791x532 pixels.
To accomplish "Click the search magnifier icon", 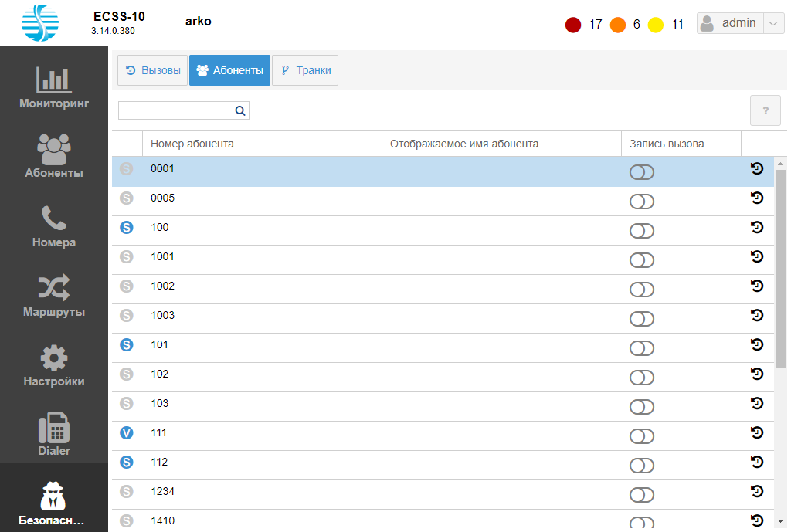I will coord(240,111).
